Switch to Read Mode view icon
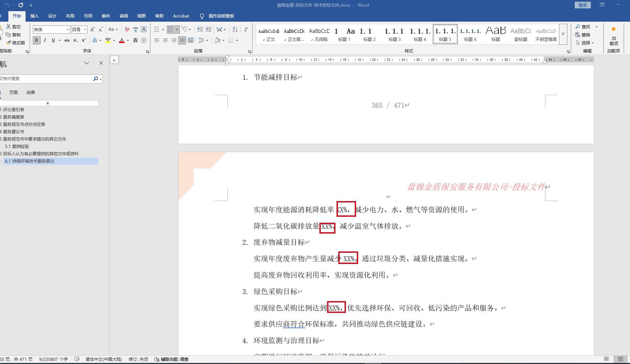The image size is (630, 364). pyautogui.click(x=606, y=359)
